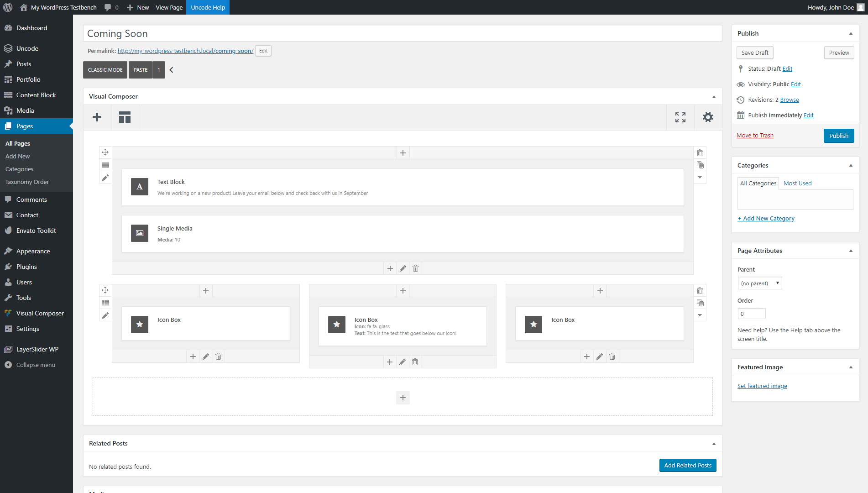
Task: Click the WordPress logo in admin bar
Action: tap(8, 7)
